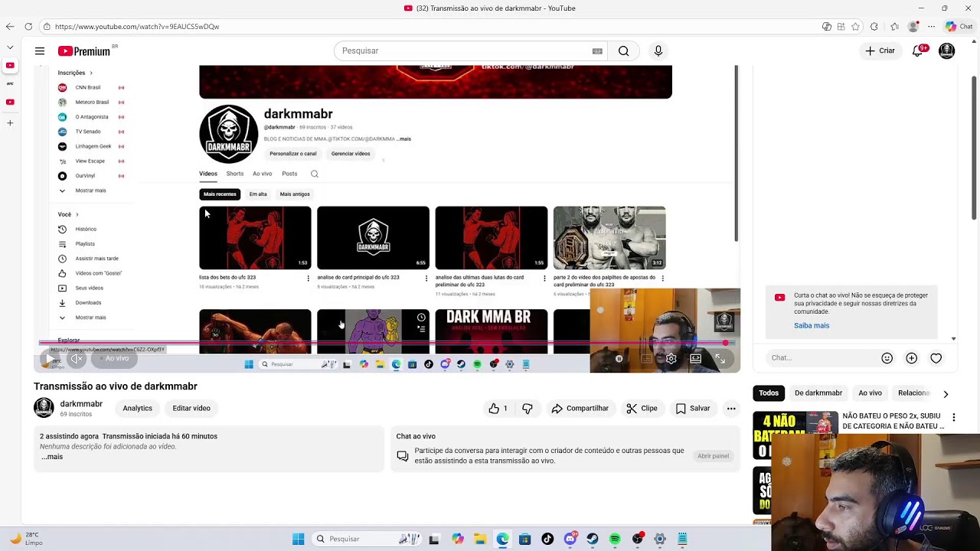Click browser back arrow
The width and height of the screenshot is (980, 551).
10,27
